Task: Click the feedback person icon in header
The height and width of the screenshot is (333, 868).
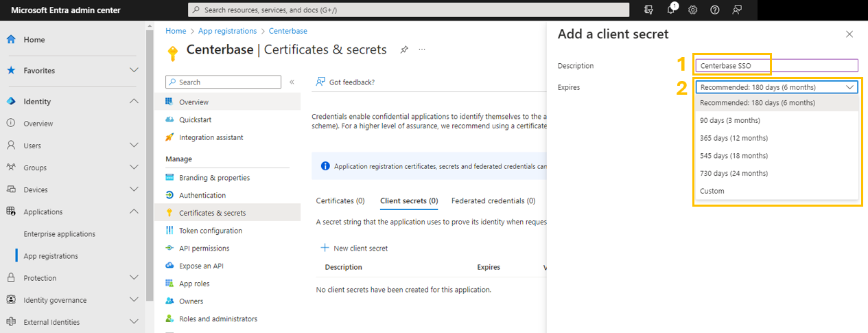Action: pos(737,10)
